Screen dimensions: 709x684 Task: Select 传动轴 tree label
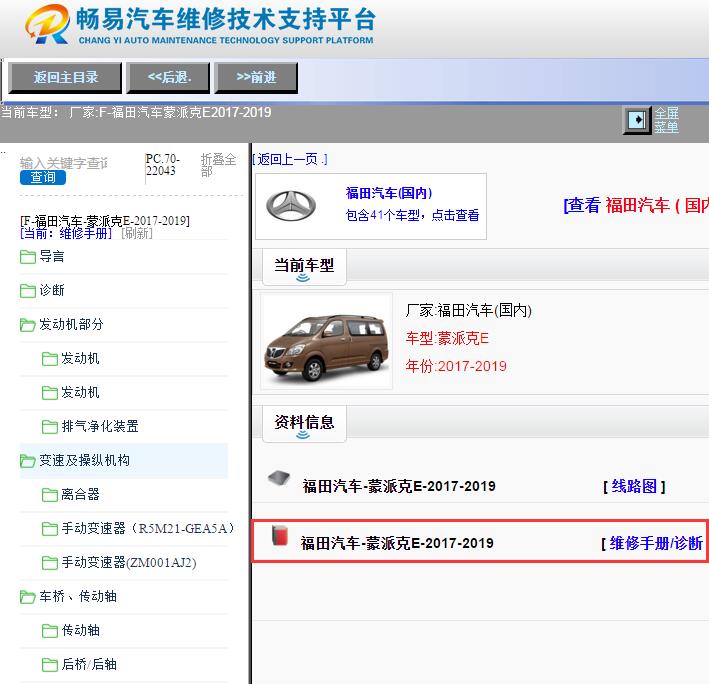pos(80,631)
